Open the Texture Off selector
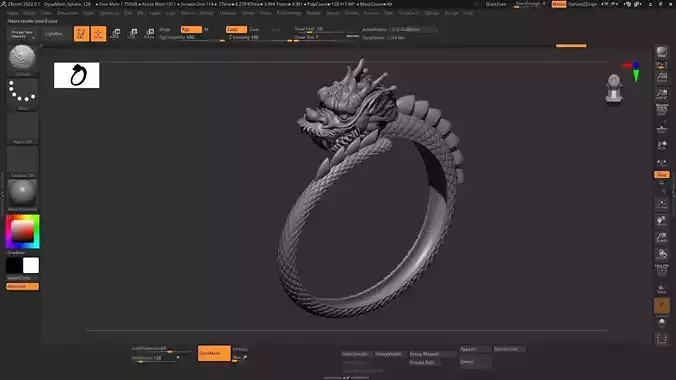676x380 pixels. click(x=22, y=162)
